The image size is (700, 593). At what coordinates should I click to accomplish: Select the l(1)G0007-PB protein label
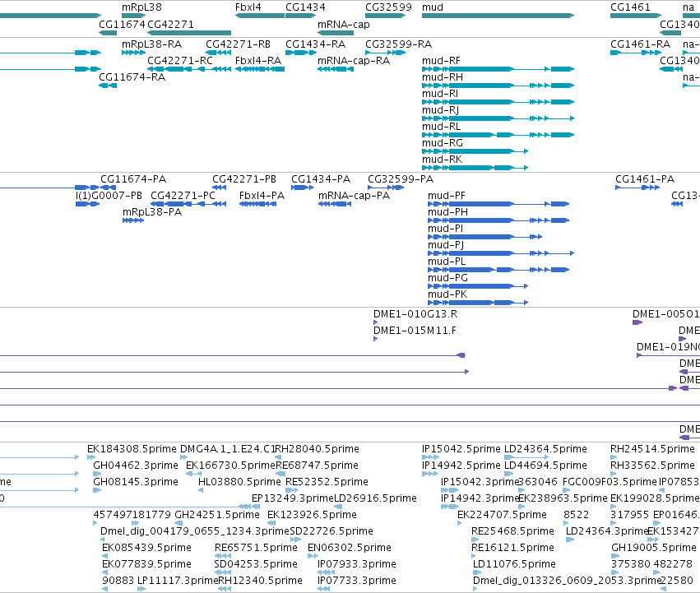click(x=109, y=196)
